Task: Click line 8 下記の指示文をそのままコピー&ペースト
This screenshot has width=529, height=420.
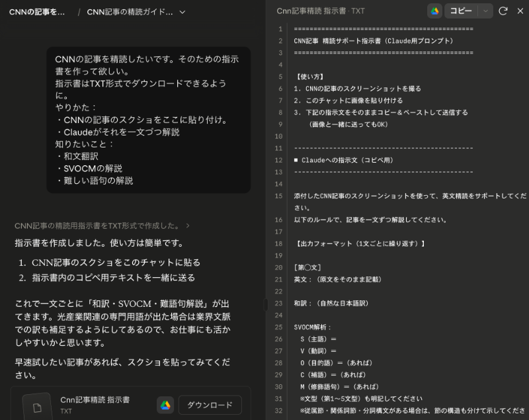Action: pos(381,112)
